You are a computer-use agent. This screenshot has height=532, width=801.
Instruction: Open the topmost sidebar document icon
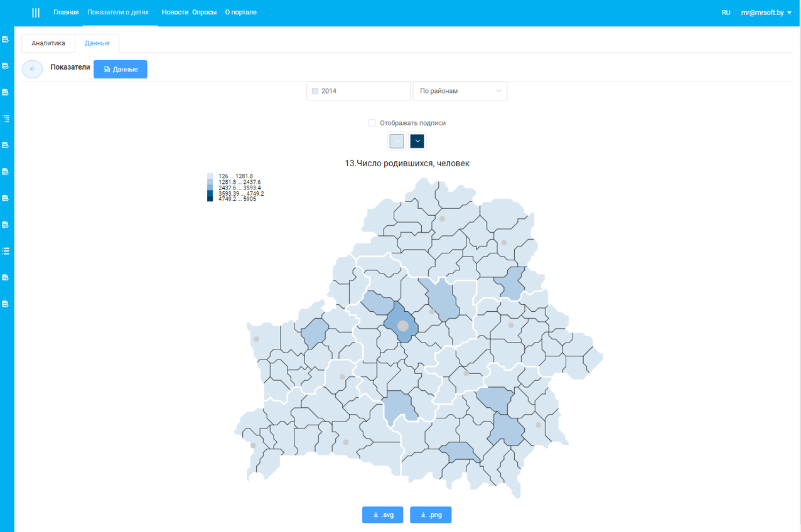pyautogui.click(x=6, y=40)
